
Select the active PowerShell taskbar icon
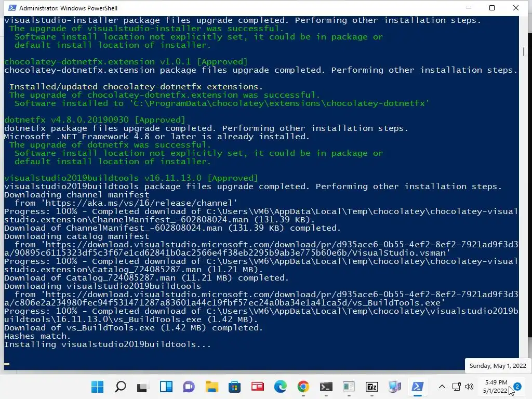417,387
